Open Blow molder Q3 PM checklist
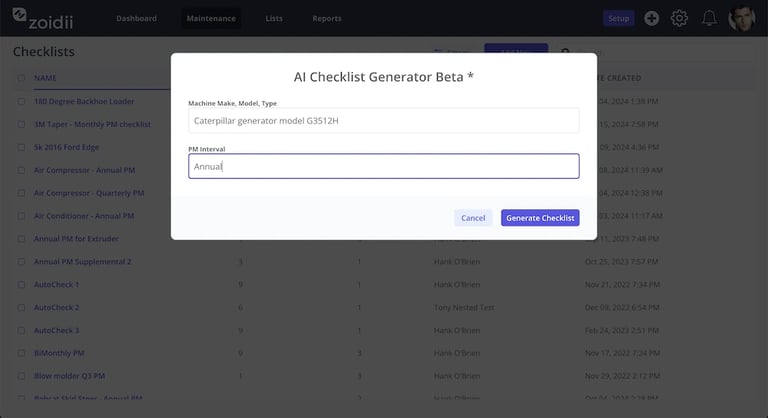 coord(69,376)
